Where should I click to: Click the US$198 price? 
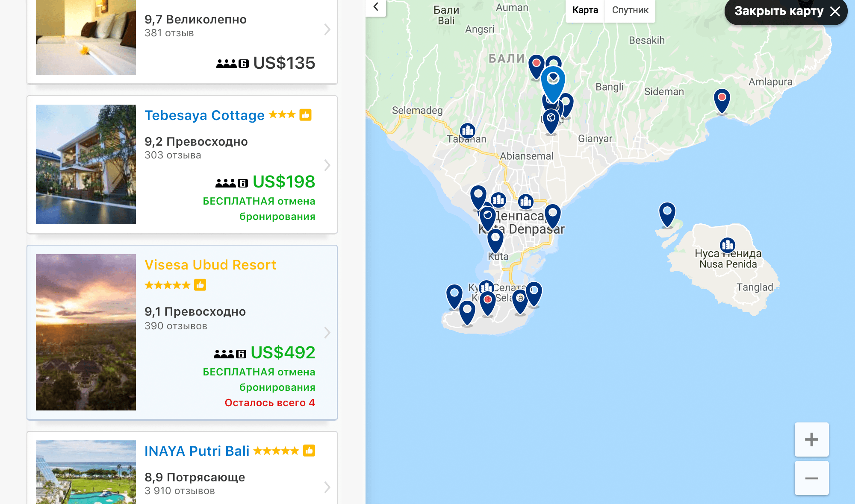(x=284, y=182)
